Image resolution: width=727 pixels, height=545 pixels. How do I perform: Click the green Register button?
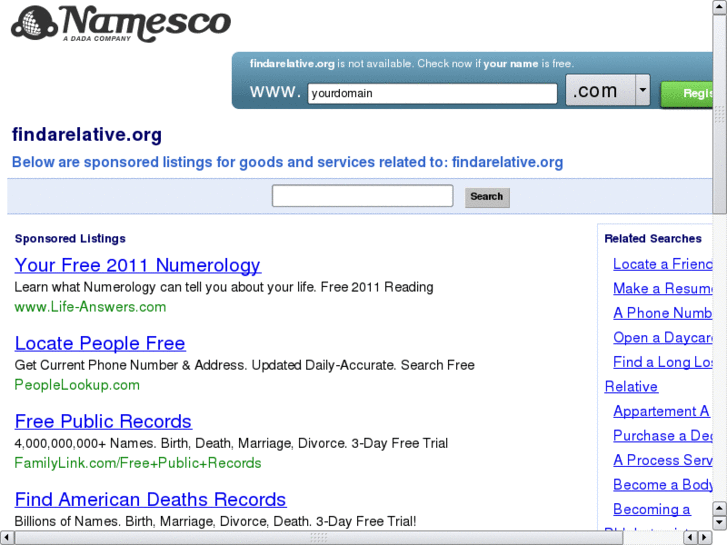point(687,94)
